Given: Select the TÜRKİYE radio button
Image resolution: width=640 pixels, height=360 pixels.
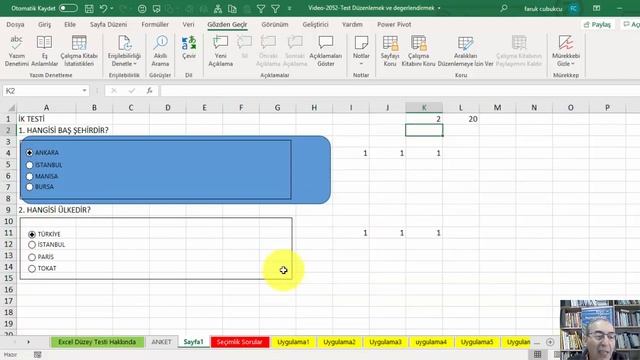Looking at the screenshot, I should click(32, 234).
